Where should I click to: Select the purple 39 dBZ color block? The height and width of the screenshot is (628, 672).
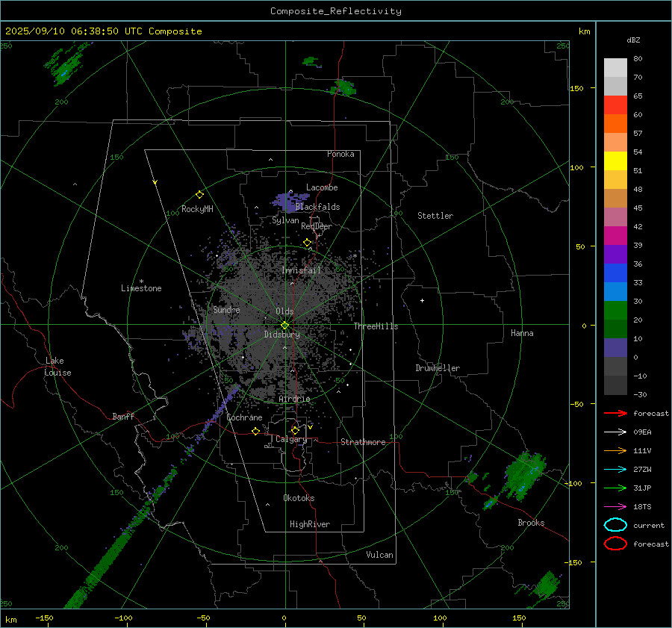pyautogui.click(x=615, y=254)
